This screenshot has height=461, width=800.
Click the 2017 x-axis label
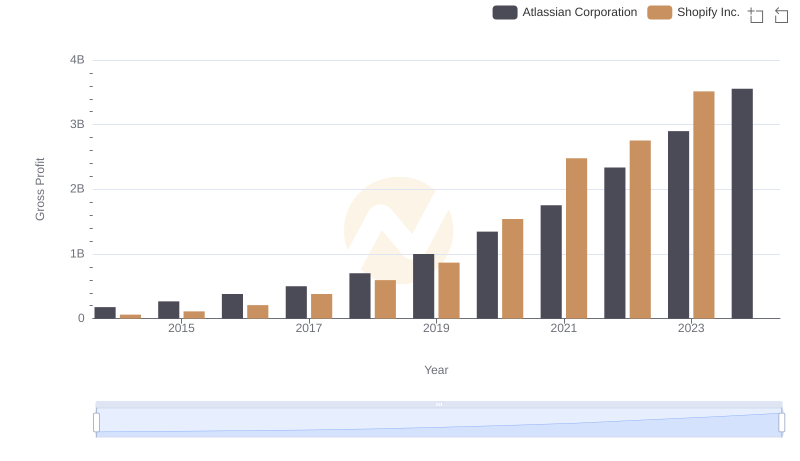pyautogui.click(x=309, y=328)
